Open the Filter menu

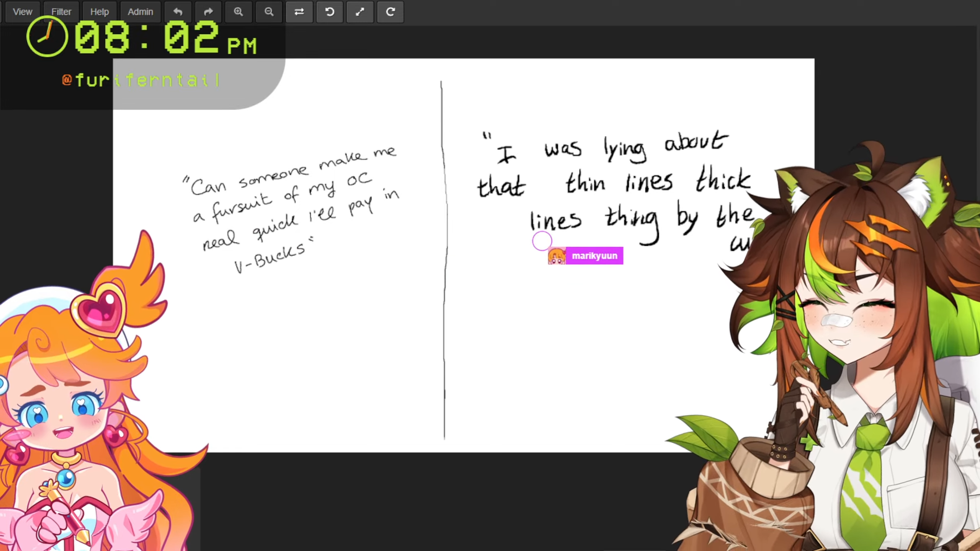61,12
